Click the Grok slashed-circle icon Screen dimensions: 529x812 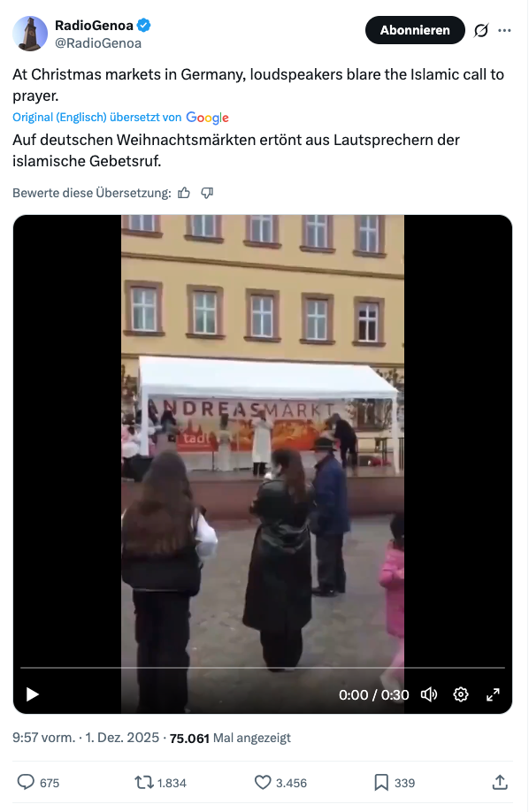coord(481,31)
